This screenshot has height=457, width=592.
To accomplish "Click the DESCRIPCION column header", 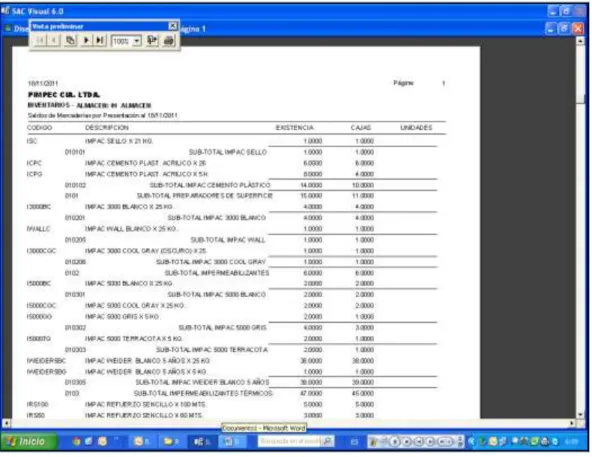I will 107,128.
